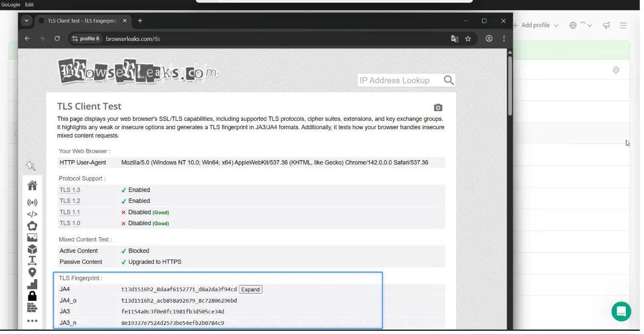Click the pin icon above the sidebar
644x334 pixels.
[30, 166]
